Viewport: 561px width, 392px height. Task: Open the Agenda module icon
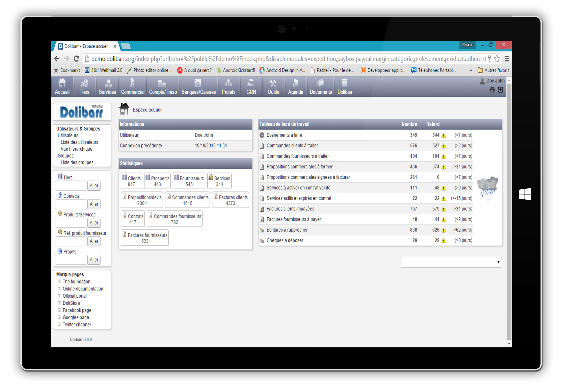pos(295,83)
